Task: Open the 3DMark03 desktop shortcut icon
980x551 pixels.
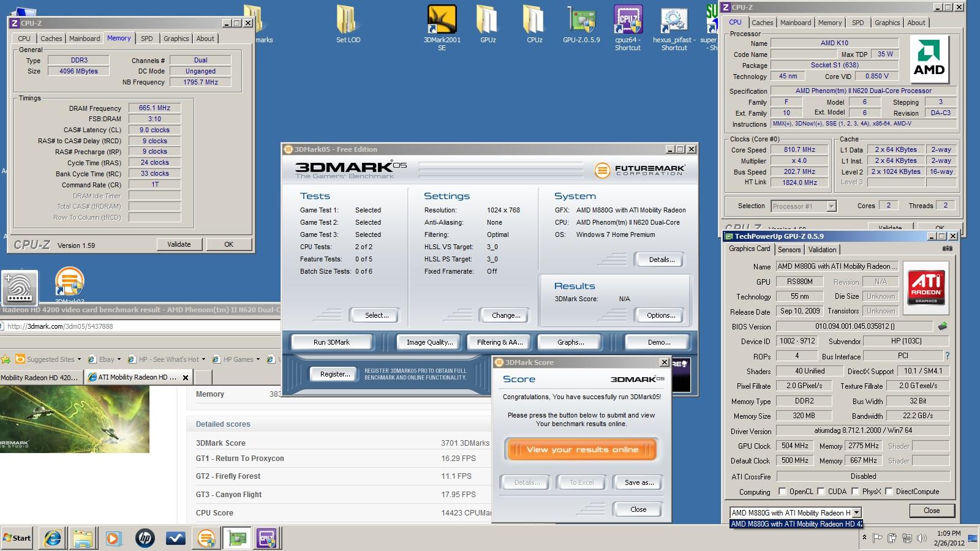Action: click(x=69, y=284)
